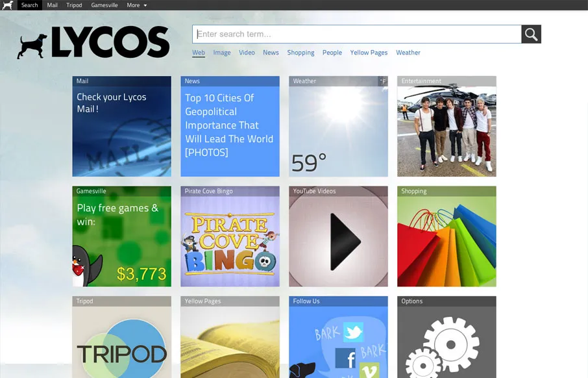
Task: Switch to the People search tab
Action: click(x=332, y=53)
